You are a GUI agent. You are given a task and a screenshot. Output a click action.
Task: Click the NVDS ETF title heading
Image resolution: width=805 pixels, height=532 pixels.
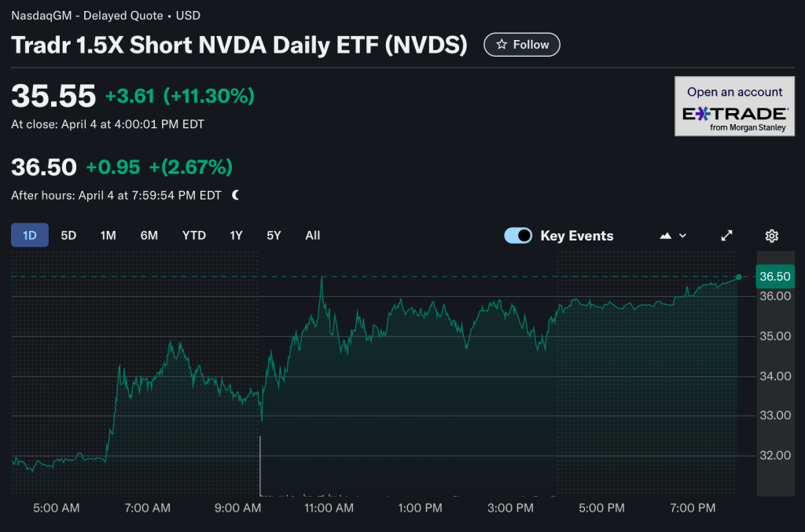click(239, 45)
